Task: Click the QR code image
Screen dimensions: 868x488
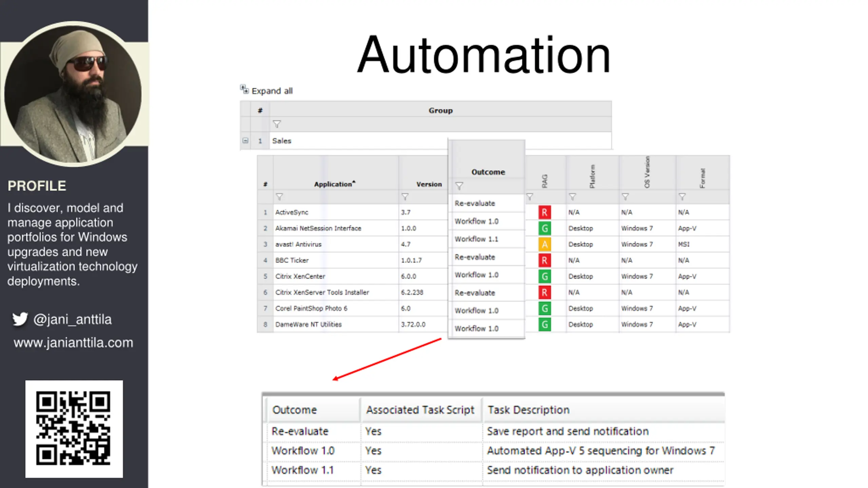Action: [x=74, y=429]
